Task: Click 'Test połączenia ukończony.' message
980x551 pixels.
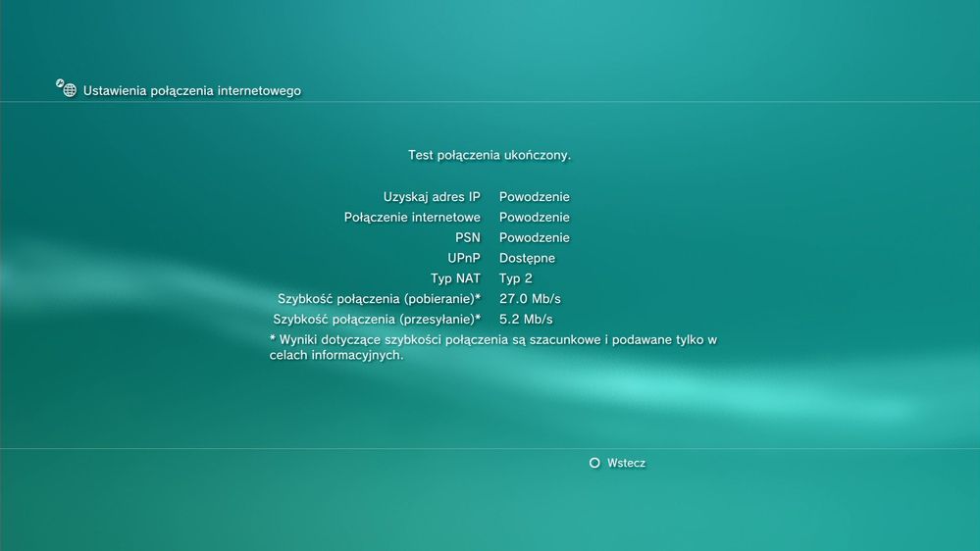Action: (x=490, y=156)
